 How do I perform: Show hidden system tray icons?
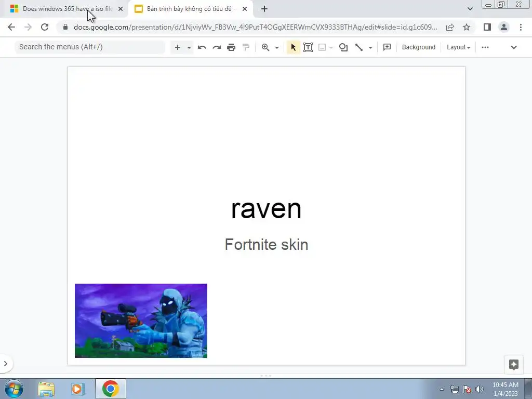point(442,389)
